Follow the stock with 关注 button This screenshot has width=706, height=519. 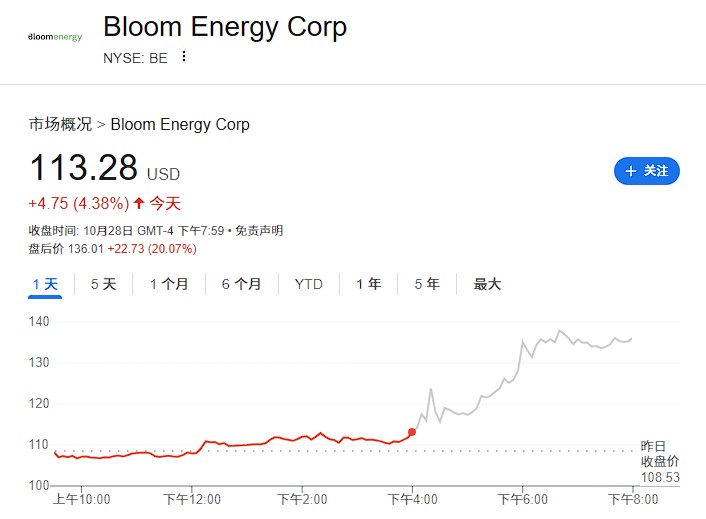point(647,171)
